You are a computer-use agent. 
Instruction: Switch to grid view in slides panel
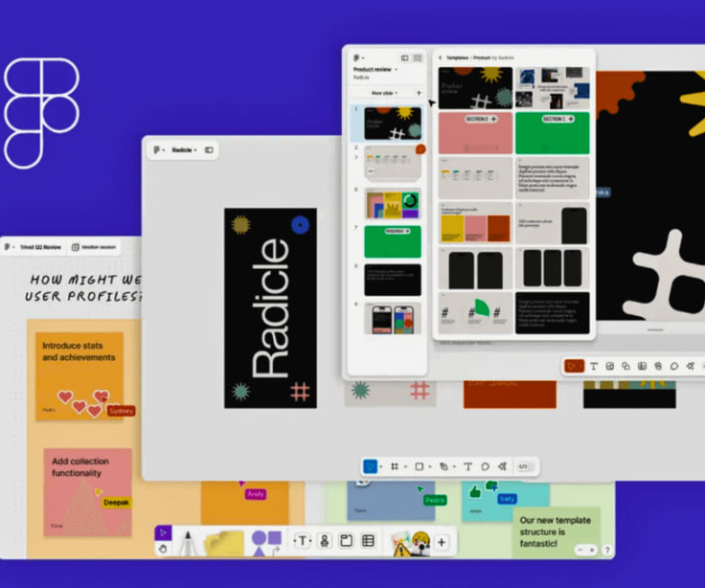418,58
